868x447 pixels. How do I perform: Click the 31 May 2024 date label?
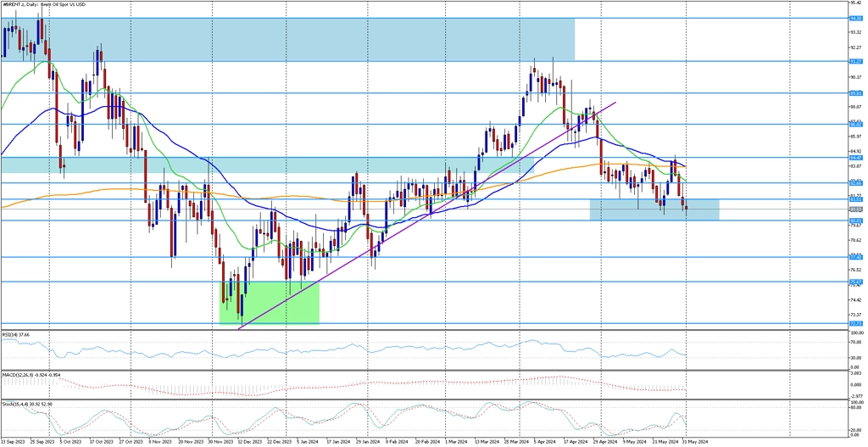pyautogui.click(x=695, y=442)
